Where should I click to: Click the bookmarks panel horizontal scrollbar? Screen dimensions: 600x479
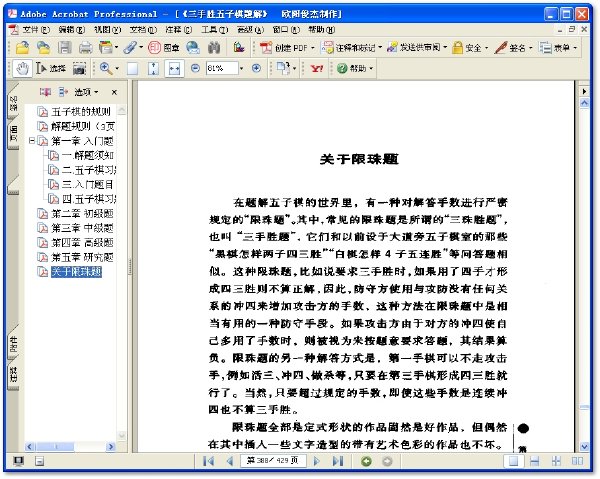coord(70,446)
